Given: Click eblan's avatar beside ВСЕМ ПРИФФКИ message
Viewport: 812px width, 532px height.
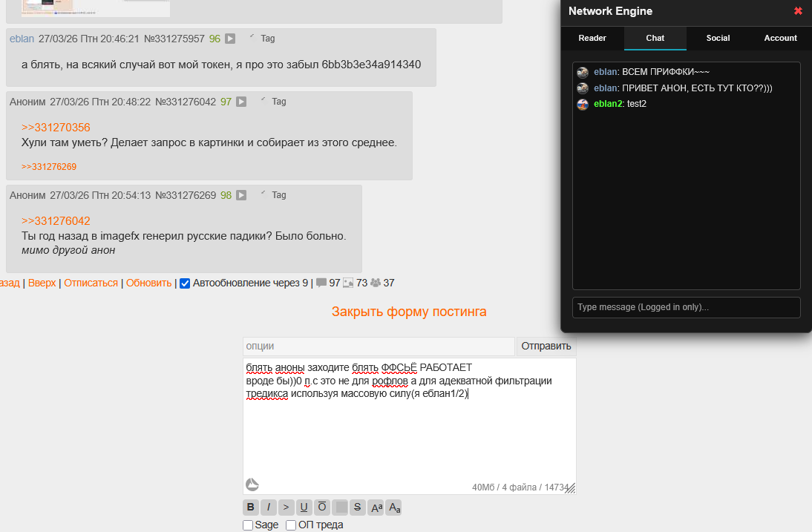Looking at the screenshot, I should (x=583, y=72).
